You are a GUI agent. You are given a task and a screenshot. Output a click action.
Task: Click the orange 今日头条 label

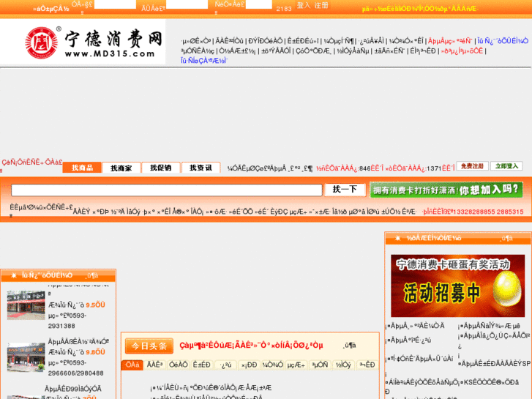(x=149, y=346)
